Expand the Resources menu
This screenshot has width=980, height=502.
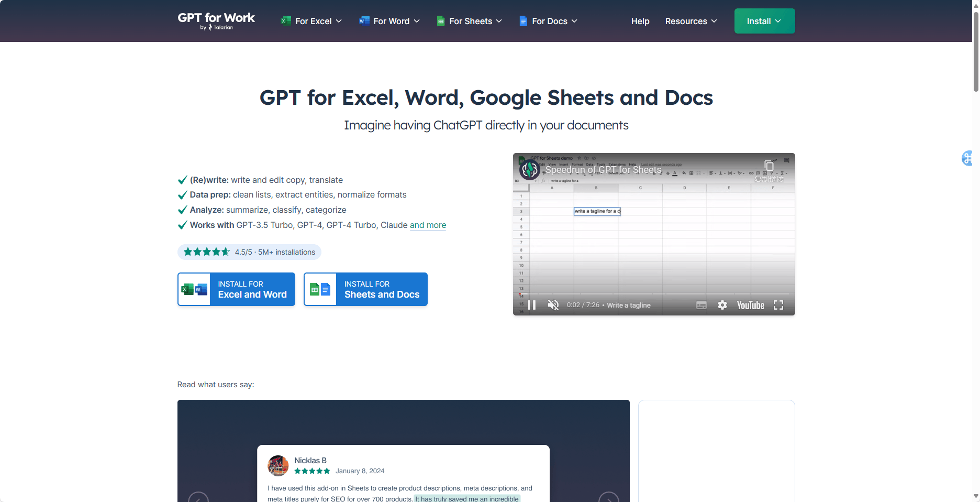[x=691, y=21]
